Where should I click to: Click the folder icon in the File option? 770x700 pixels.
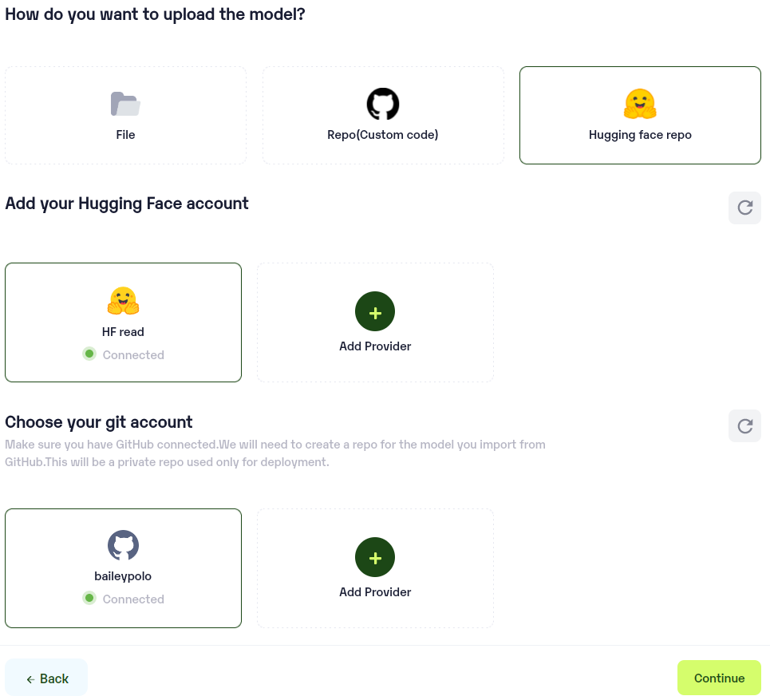click(125, 104)
